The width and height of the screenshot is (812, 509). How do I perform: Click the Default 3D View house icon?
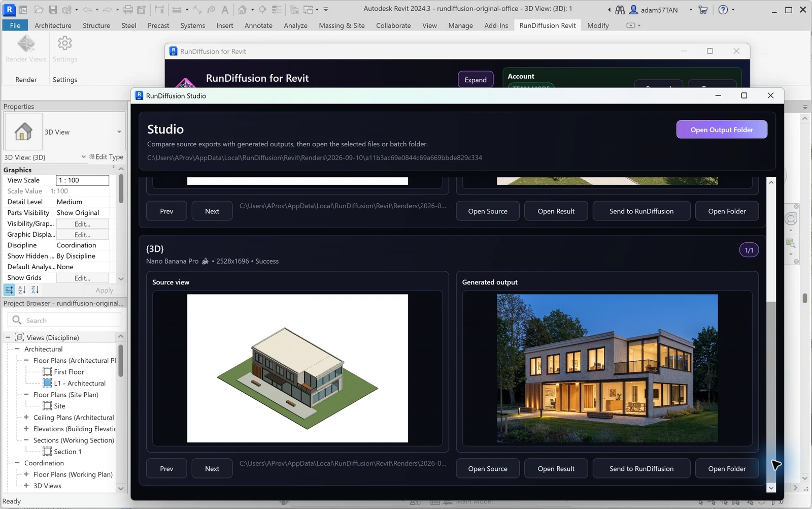tap(243, 9)
